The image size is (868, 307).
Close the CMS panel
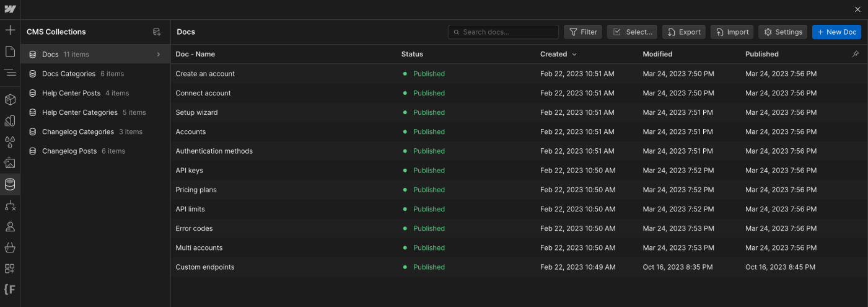[857, 9]
